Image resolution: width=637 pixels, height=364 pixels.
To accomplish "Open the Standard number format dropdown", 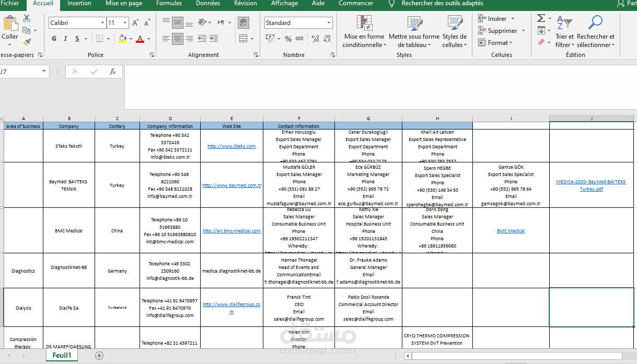I will point(329,23).
